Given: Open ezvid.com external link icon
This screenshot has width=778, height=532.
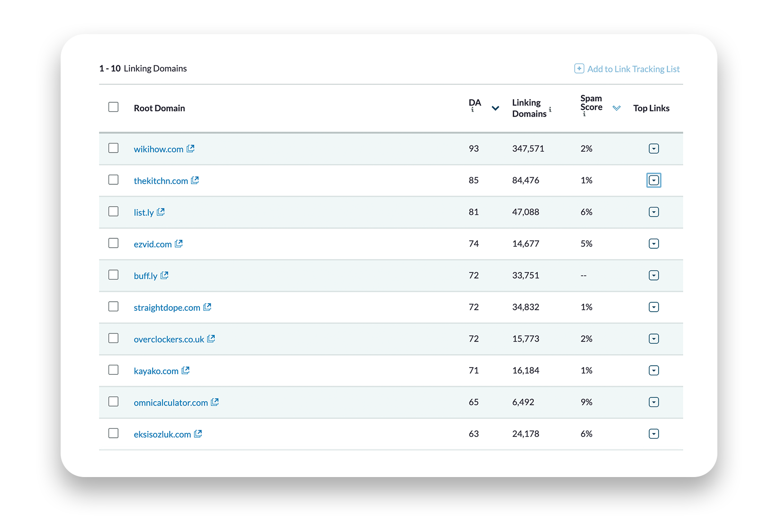Looking at the screenshot, I should tap(179, 243).
